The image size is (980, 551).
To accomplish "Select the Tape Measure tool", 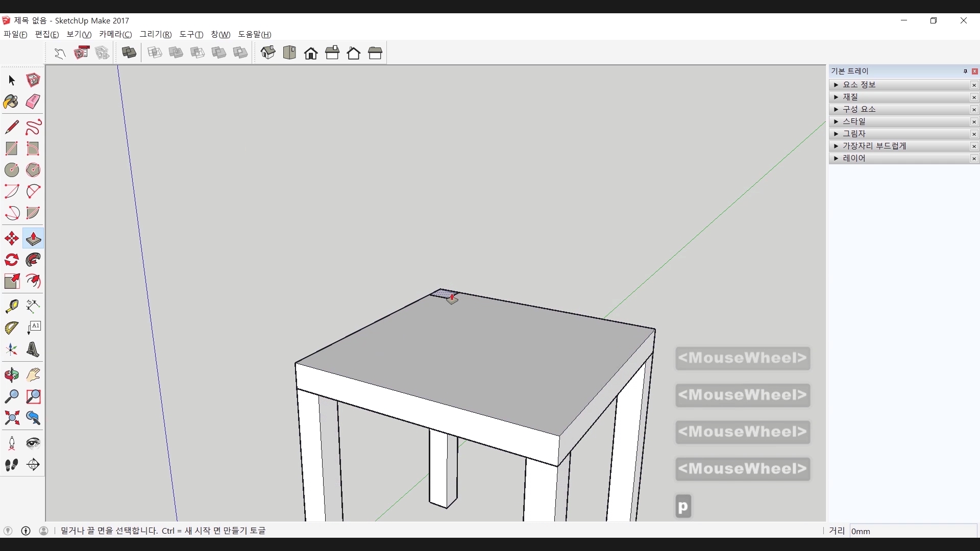I will coord(11,306).
